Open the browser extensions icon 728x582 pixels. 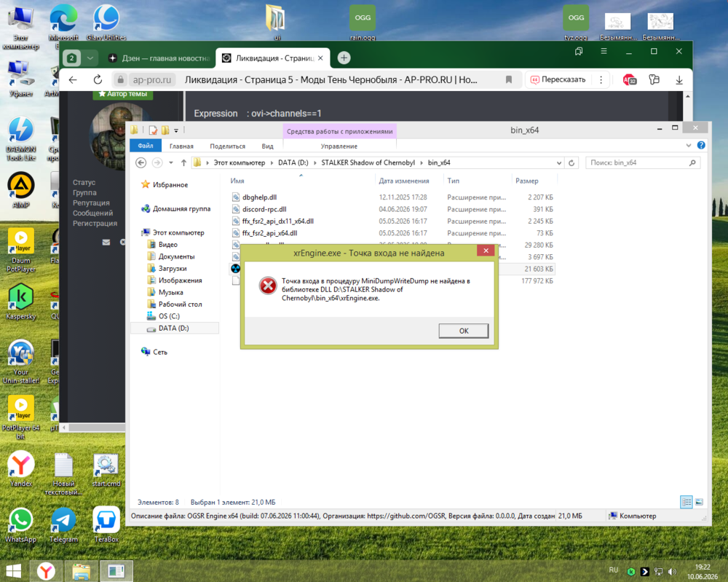pyautogui.click(x=654, y=80)
